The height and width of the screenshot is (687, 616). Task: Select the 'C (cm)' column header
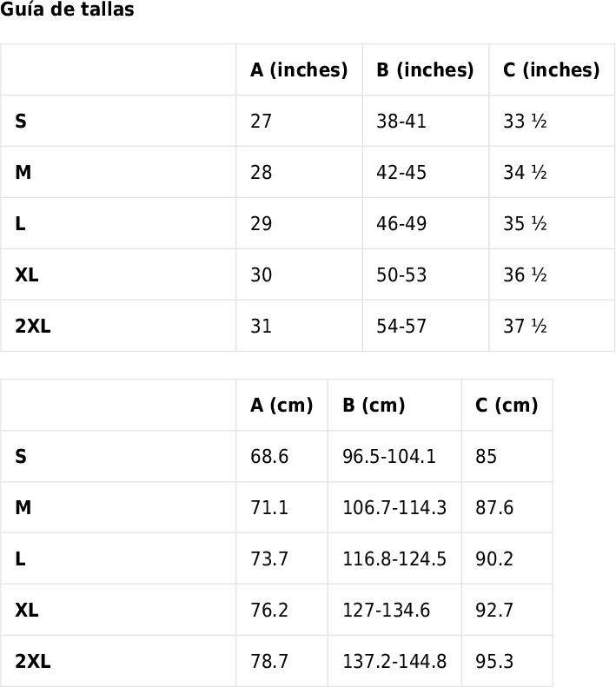click(507, 406)
